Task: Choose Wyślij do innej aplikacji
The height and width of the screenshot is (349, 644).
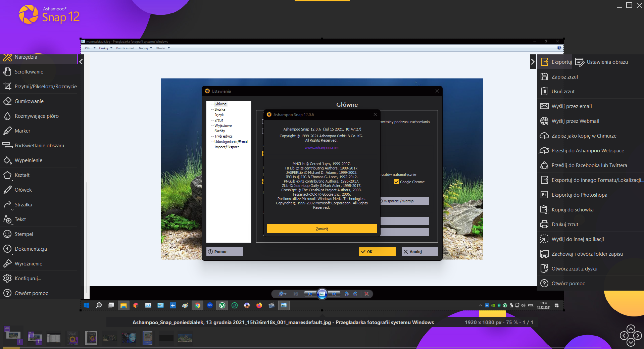Action: click(x=591, y=239)
